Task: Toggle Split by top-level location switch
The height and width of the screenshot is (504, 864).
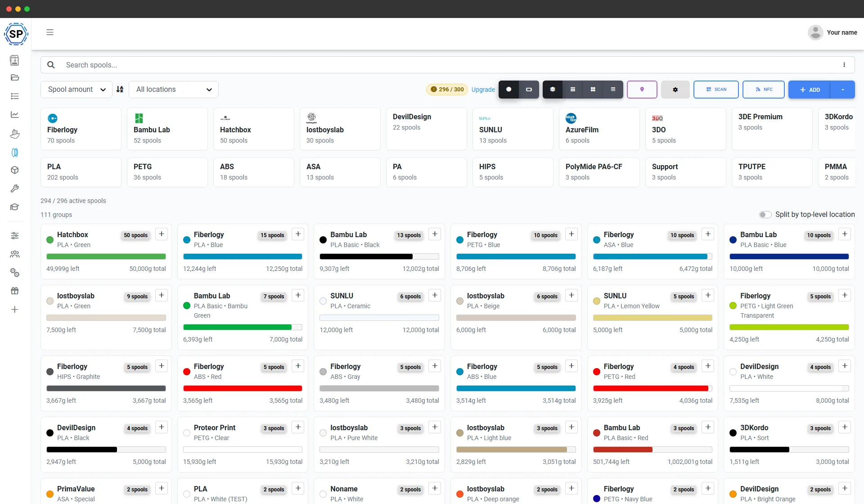Action: pos(765,215)
